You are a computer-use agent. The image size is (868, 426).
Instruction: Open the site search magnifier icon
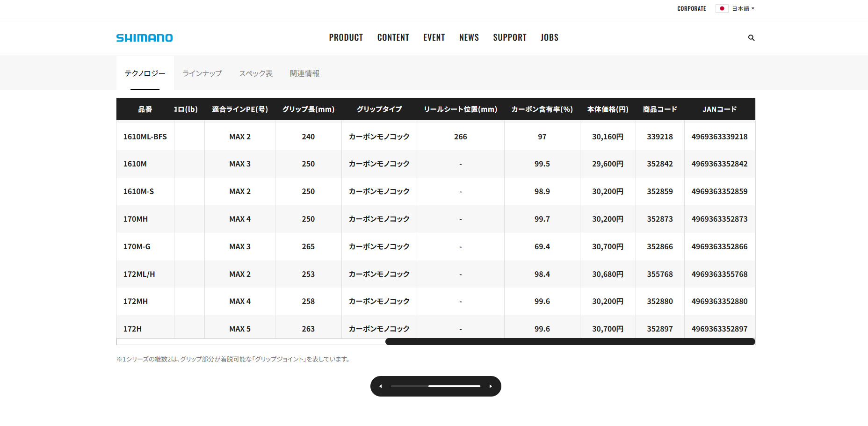click(x=751, y=38)
